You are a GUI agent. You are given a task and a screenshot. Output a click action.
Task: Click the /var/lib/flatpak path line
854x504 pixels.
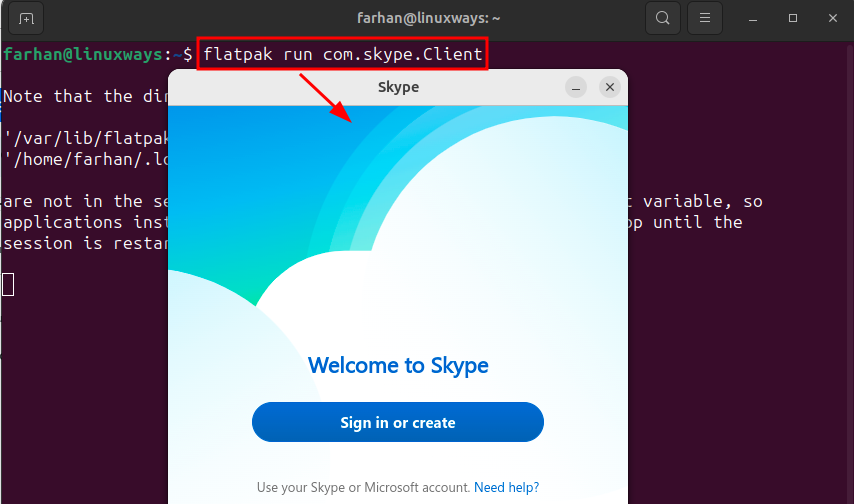(x=86, y=138)
